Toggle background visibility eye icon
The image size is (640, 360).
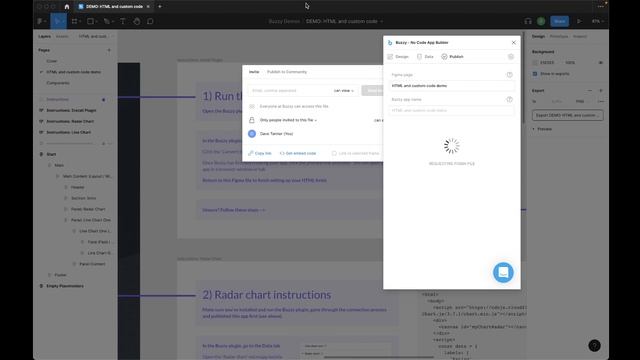[601, 62]
